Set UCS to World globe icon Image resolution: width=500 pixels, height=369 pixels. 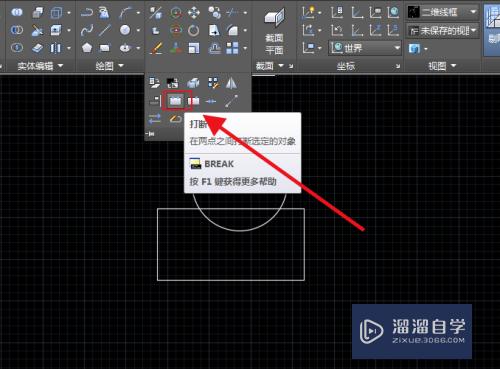coord(393,12)
